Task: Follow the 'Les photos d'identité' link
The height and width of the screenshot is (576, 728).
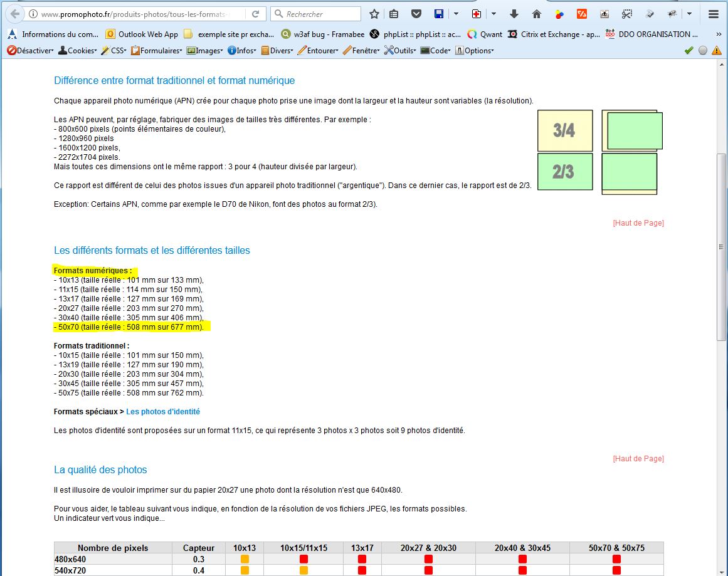Action: 163,412
